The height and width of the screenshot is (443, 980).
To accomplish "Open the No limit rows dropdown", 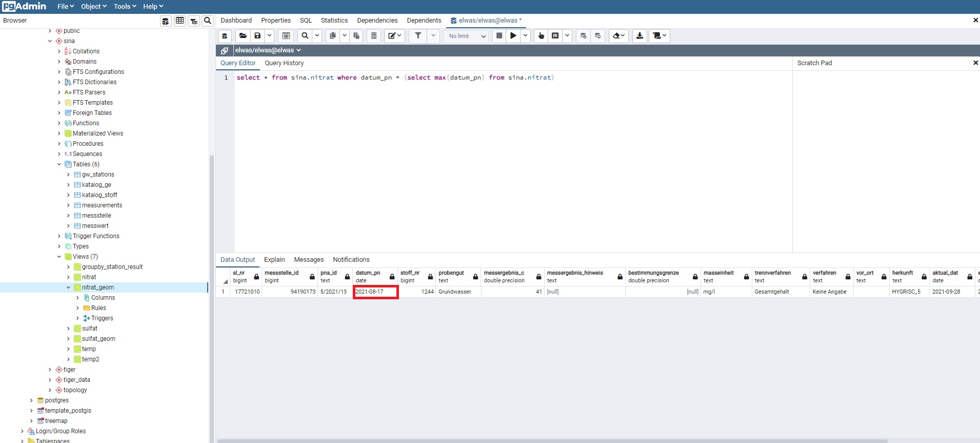I will click(466, 36).
